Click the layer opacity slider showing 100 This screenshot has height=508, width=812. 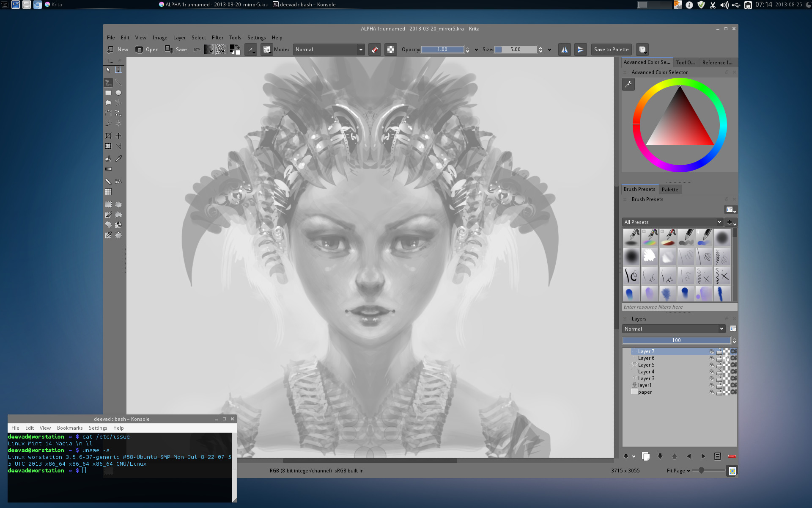click(x=676, y=340)
